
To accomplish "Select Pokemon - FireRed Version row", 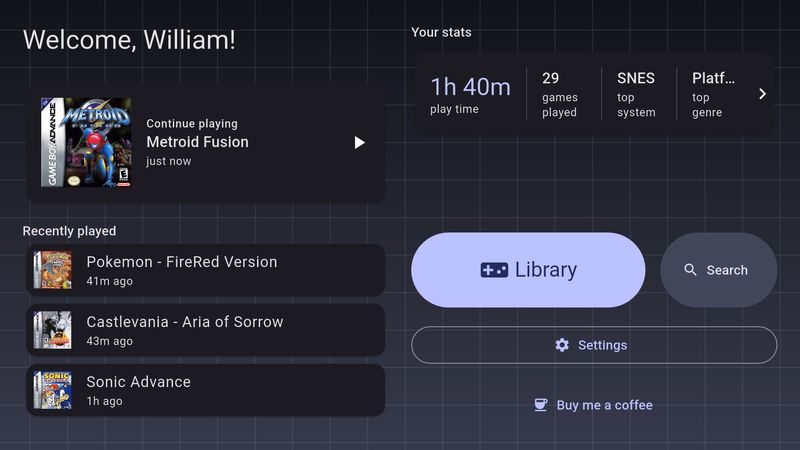I will click(x=206, y=270).
